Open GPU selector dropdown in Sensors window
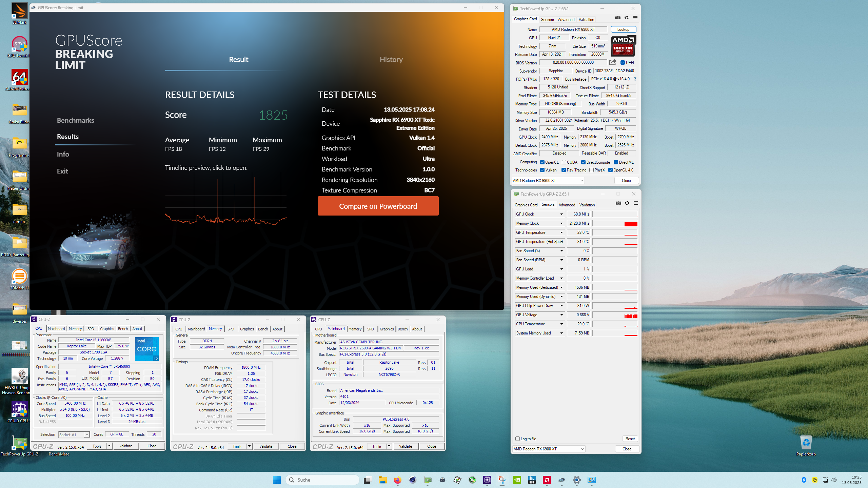The width and height of the screenshot is (868, 488). tap(549, 449)
